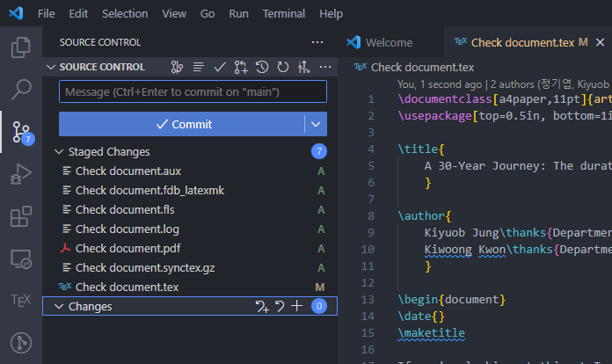
Task: Click the VS Code logo icon in title bar
Action: coord(16,14)
